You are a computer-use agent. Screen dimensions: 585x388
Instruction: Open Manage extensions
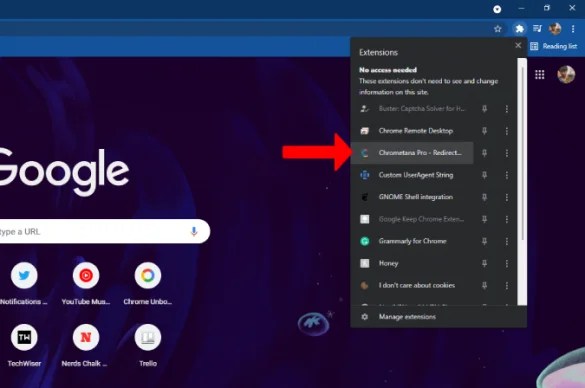[438, 317]
